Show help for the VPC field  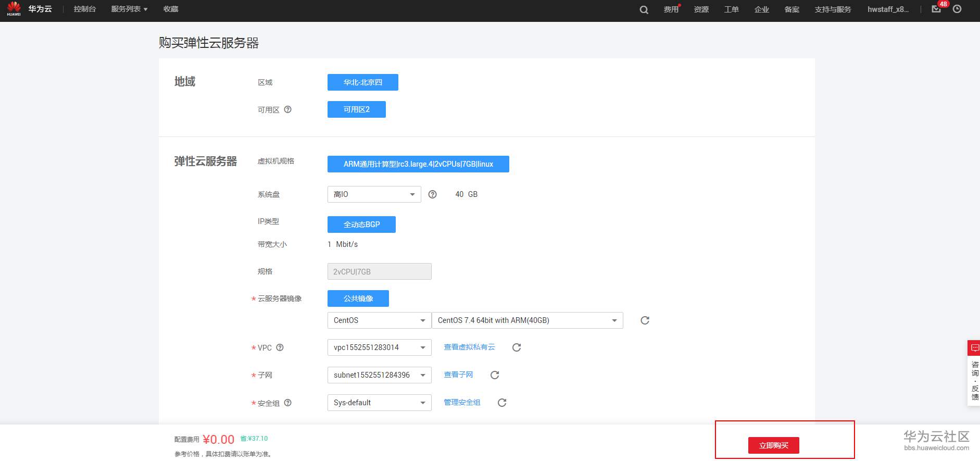coord(280,347)
